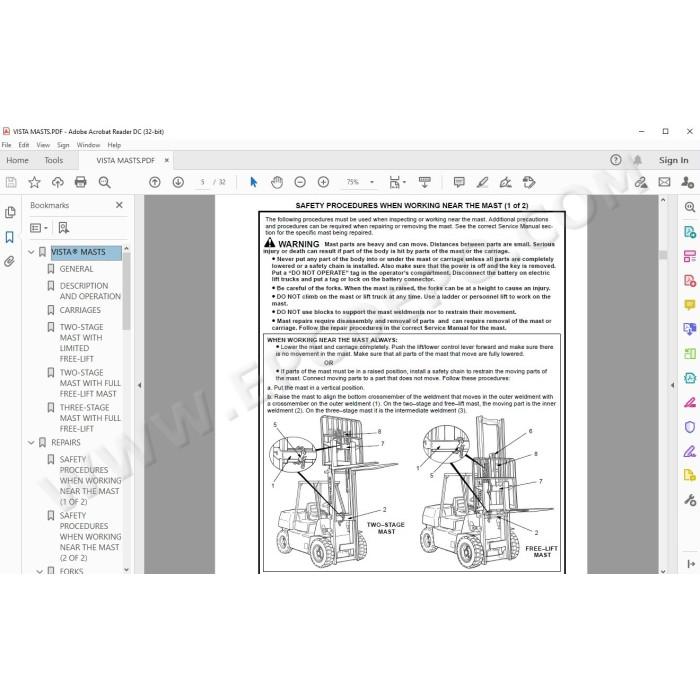
Task: Click the share with others person icon
Action: click(688, 182)
